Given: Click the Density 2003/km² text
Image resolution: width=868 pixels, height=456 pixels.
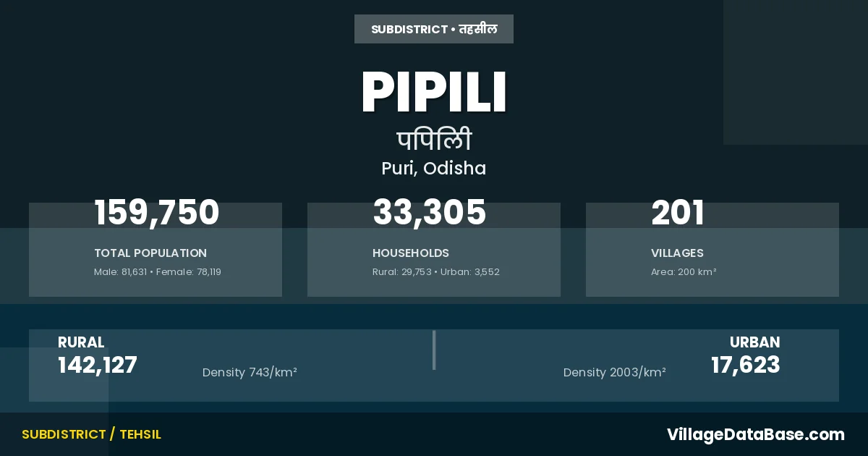Looking at the screenshot, I should click(x=615, y=373).
